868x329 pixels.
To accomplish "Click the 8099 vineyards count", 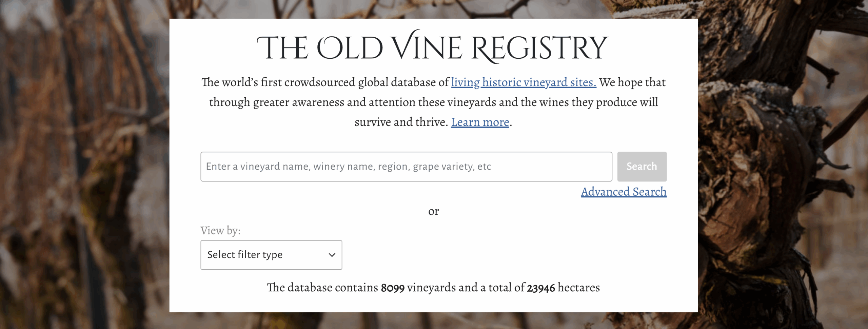I will (393, 288).
